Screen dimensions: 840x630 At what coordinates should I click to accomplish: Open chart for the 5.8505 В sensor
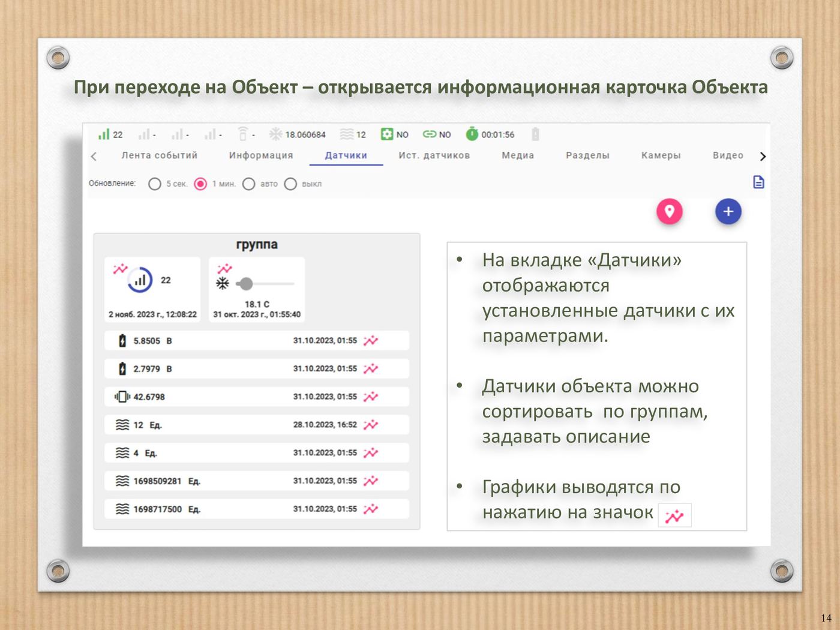pyautogui.click(x=371, y=340)
